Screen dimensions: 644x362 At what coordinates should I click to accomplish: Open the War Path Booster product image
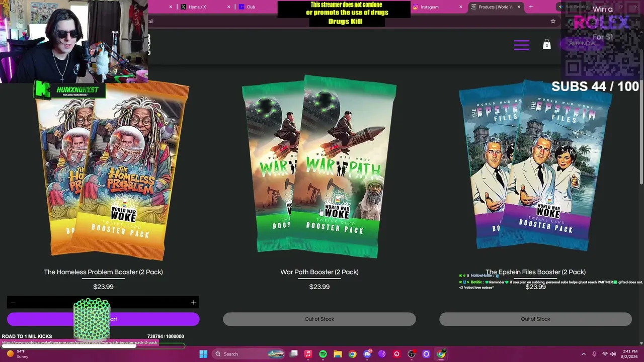(319, 167)
